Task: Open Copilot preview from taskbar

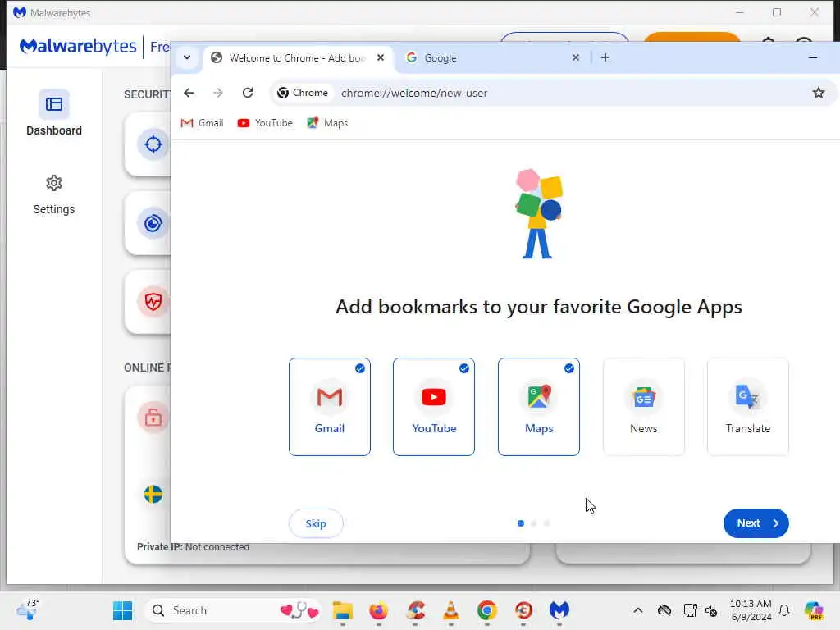Action: (814, 610)
